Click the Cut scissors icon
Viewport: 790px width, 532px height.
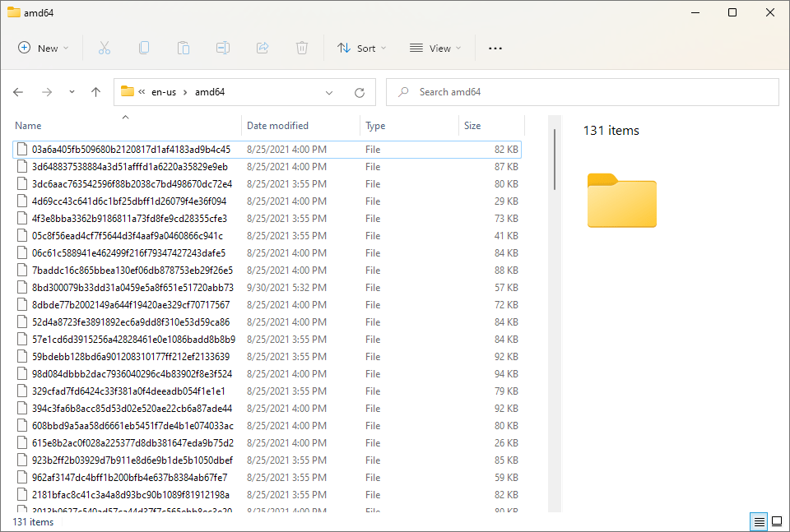(105, 49)
